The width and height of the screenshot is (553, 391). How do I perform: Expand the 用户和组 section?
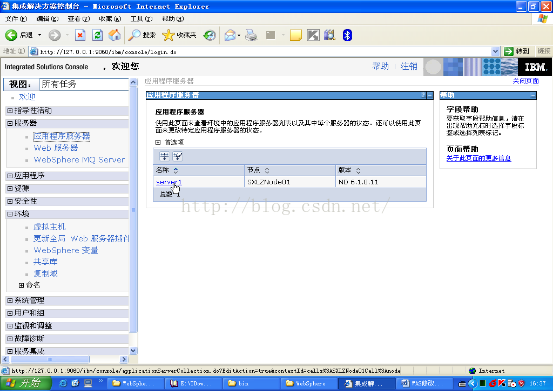(x=10, y=313)
